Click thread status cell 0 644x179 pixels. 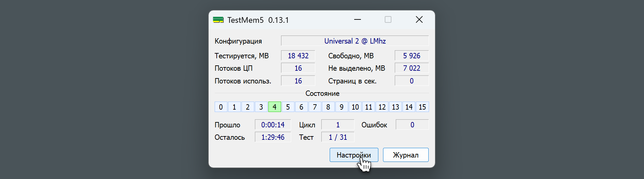(221, 107)
